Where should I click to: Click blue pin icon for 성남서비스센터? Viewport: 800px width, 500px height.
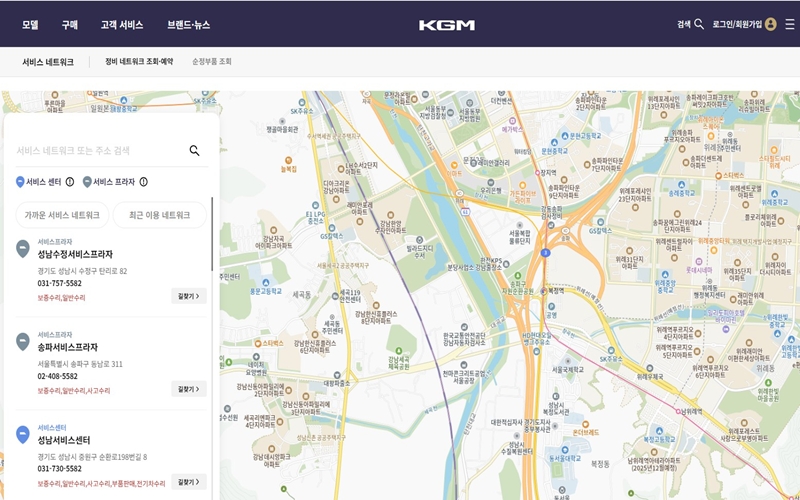pos(22,435)
